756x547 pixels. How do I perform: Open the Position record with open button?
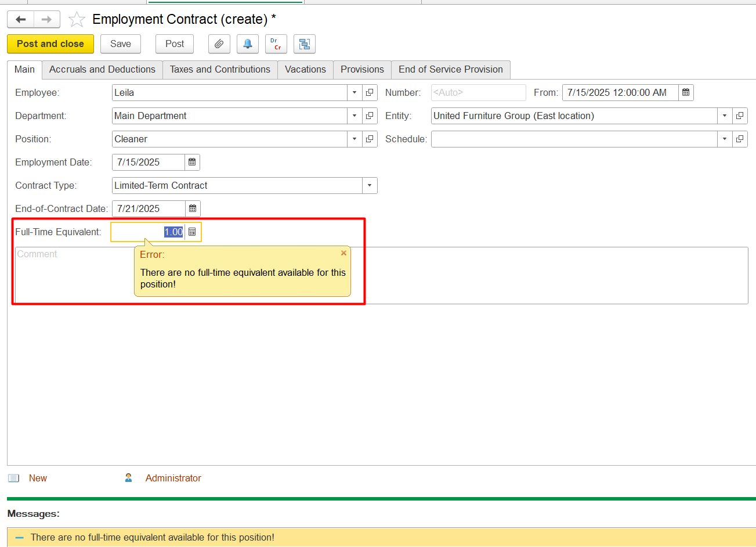(x=370, y=139)
